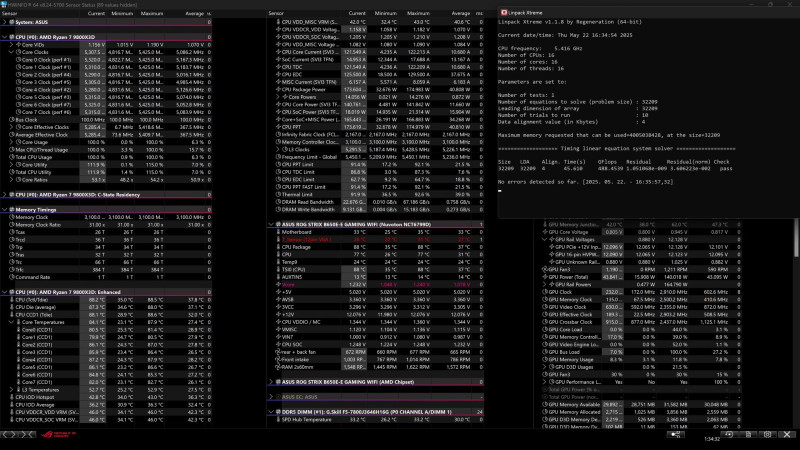Expand the System: ASUS sensor group
The width and height of the screenshot is (800, 450).
click(x=5, y=22)
